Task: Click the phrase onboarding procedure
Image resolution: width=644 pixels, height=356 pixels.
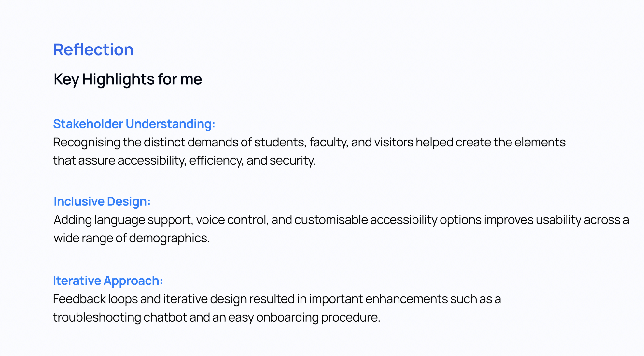Action: tap(318, 317)
